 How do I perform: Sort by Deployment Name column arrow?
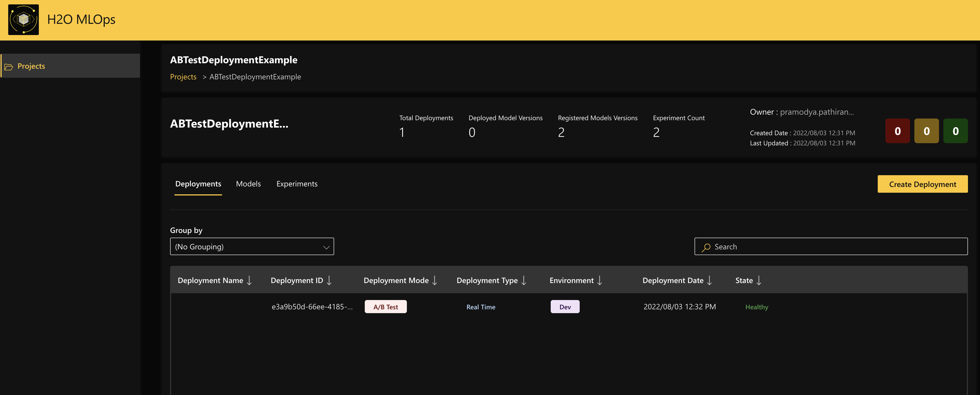pyautogui.click(x=249, y=280)
